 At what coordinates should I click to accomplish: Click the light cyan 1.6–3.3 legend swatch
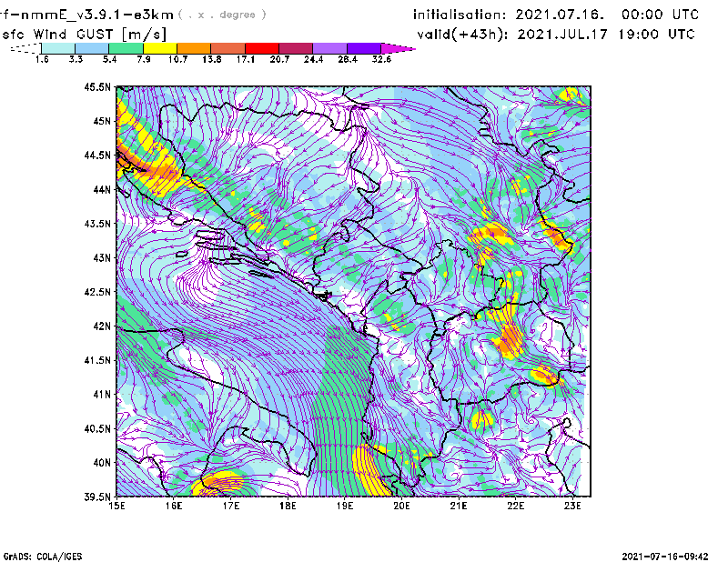(58, 48)
